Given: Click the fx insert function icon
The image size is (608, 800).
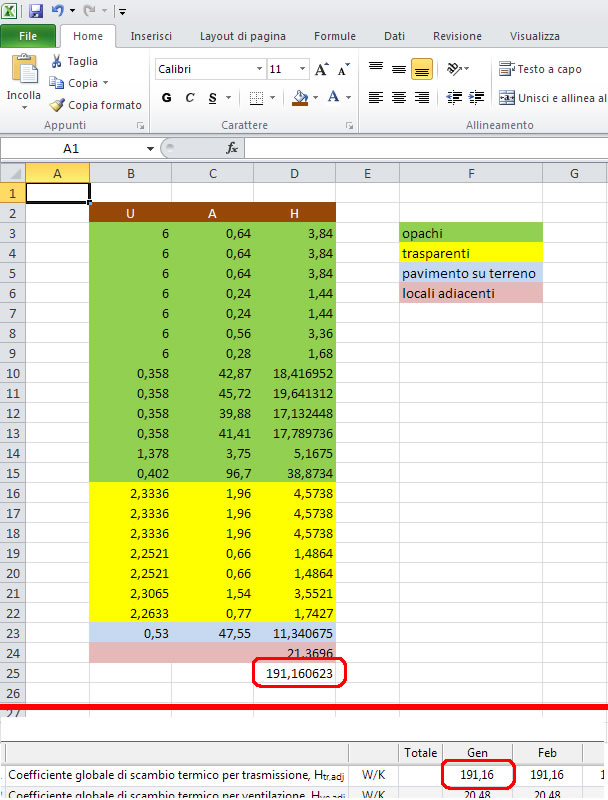Looking at the screenshot, I should 232,148.
